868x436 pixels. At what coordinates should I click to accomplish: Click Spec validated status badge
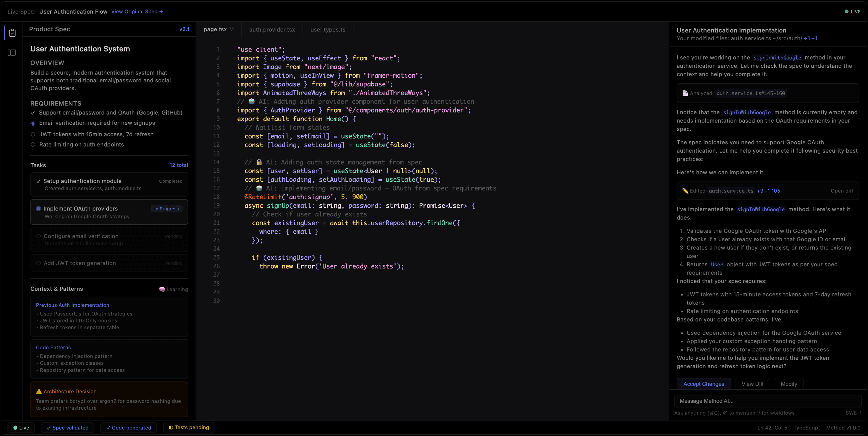tap(67, 428)
